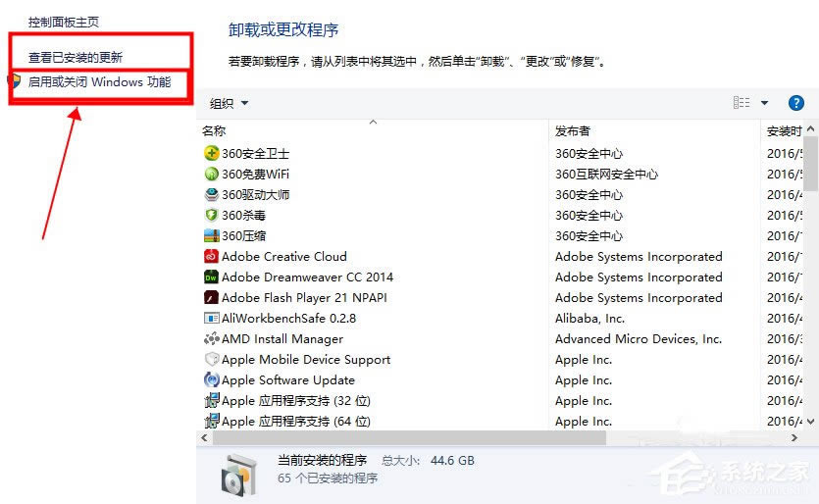Click the 360驱动大师 program icon

pos(211,194)
